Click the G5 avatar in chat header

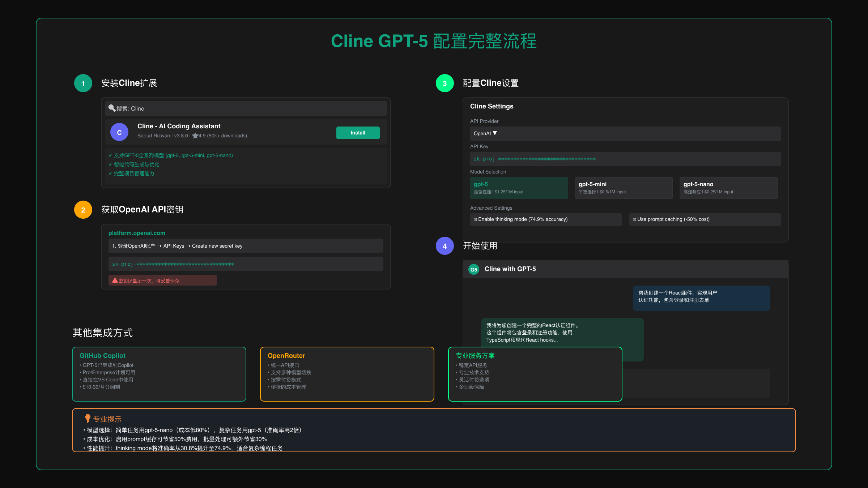tap(474, 269)
